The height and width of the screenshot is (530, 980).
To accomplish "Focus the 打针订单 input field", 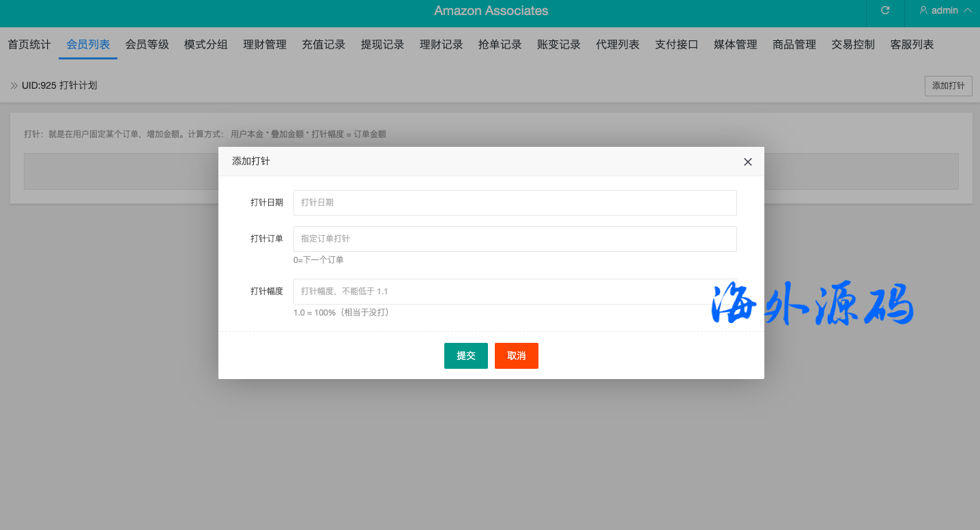I will click(515, 239).
